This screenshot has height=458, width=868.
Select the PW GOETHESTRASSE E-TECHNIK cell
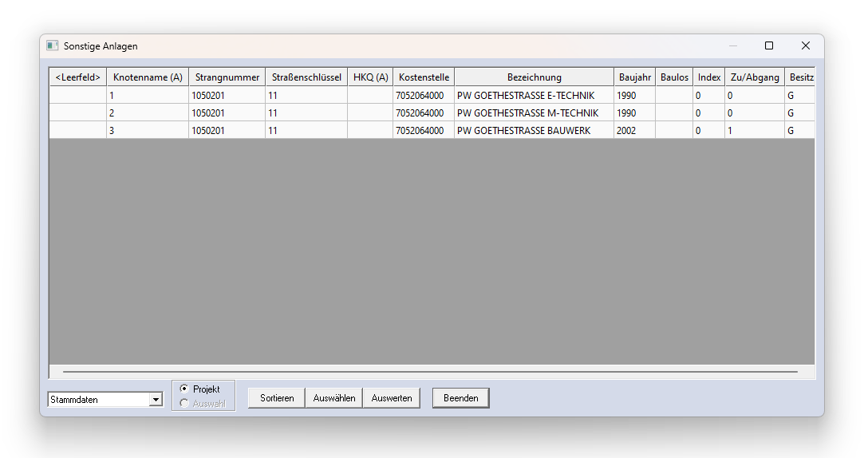click(533, 96)
